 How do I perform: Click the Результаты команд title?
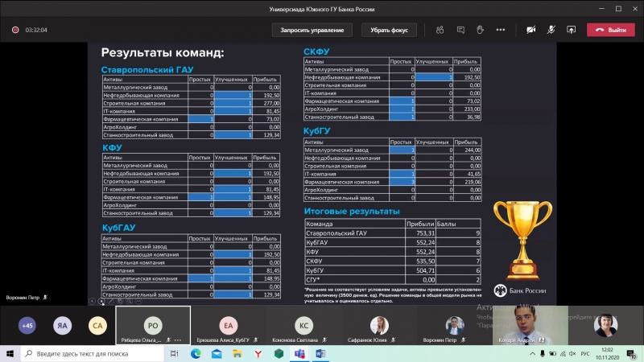tap(163, 52)
